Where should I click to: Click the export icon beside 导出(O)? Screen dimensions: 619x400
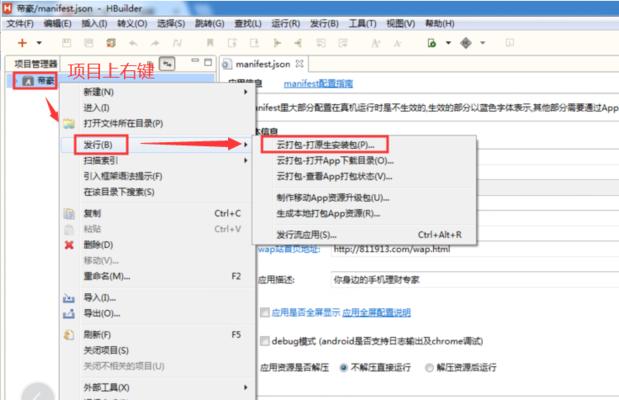tap(69, 314)
